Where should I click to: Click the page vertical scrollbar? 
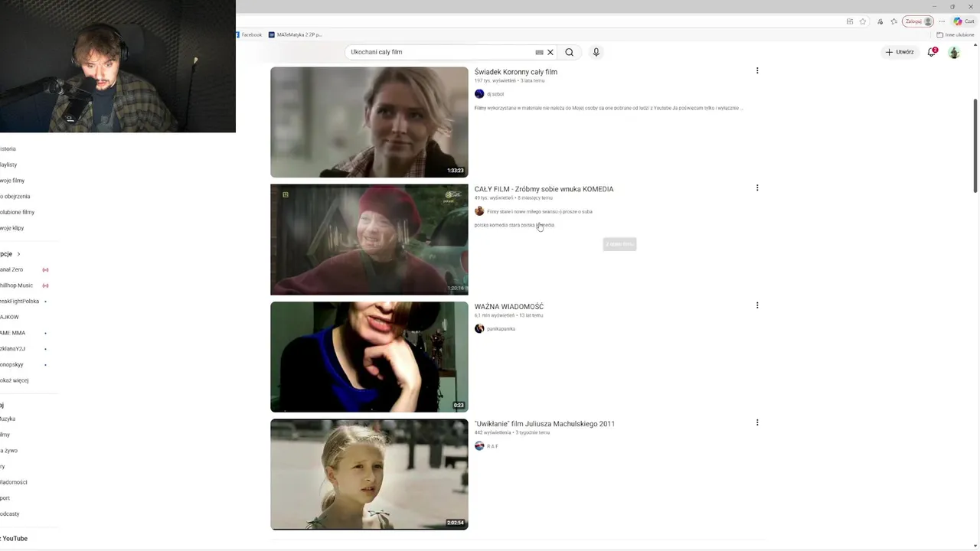tap(975, 145)
